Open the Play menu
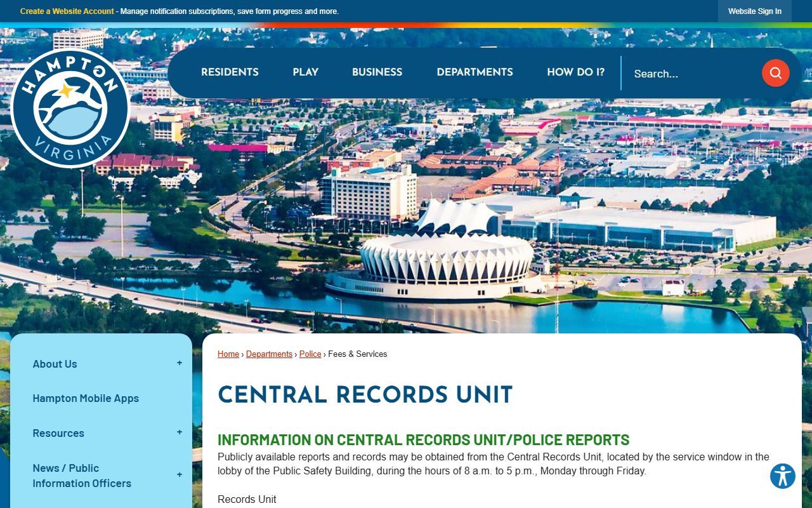 click(x=305, y=72)
